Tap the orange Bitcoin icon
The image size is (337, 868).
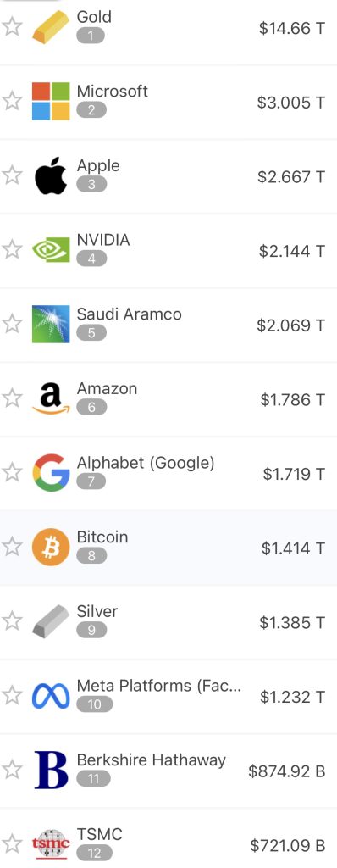pyautogui.click(x=51, y=547)
